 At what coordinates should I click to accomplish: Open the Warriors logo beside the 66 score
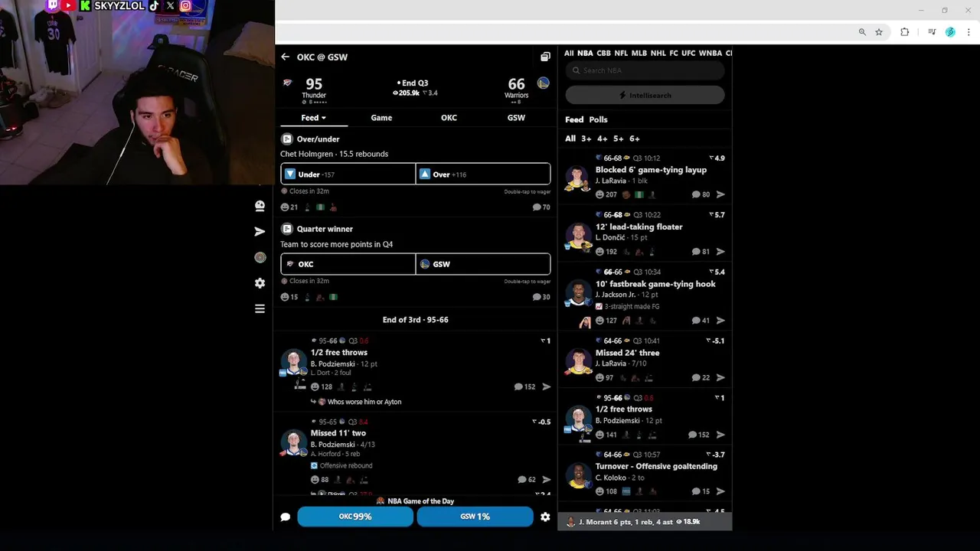(x=543, y=83)
